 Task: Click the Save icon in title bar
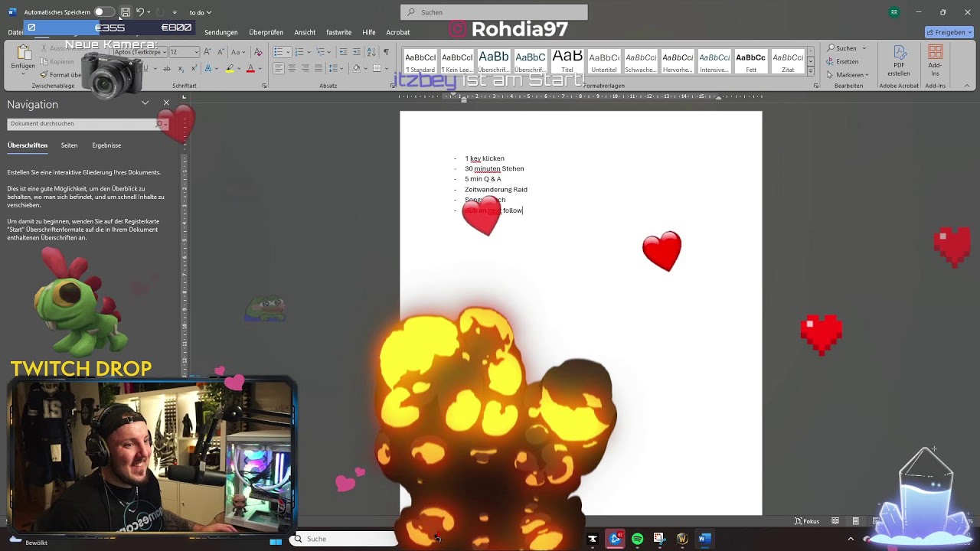[x=125, y=12]
